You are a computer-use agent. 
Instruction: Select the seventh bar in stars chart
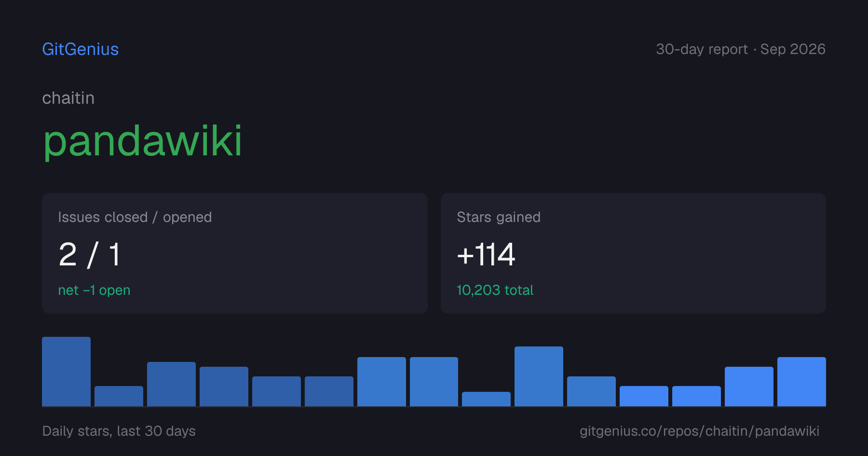click(x=381, y=382)
